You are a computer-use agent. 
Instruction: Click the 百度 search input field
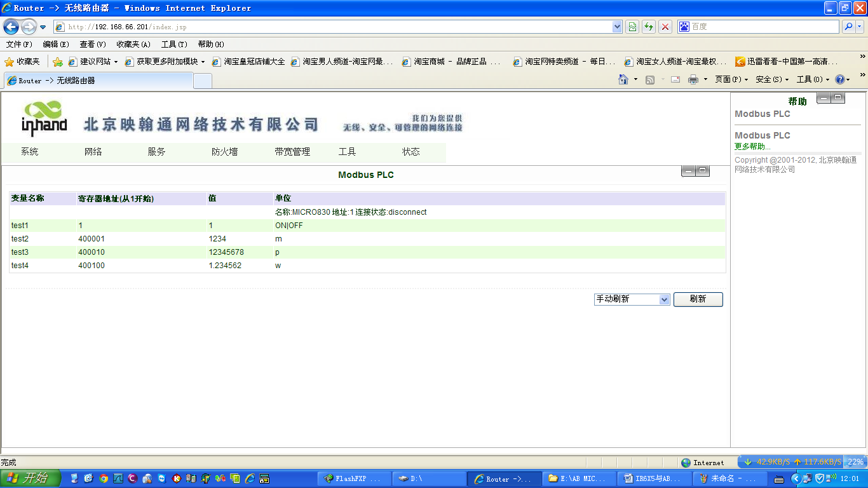pyautogui.click(x=763, y=27)
